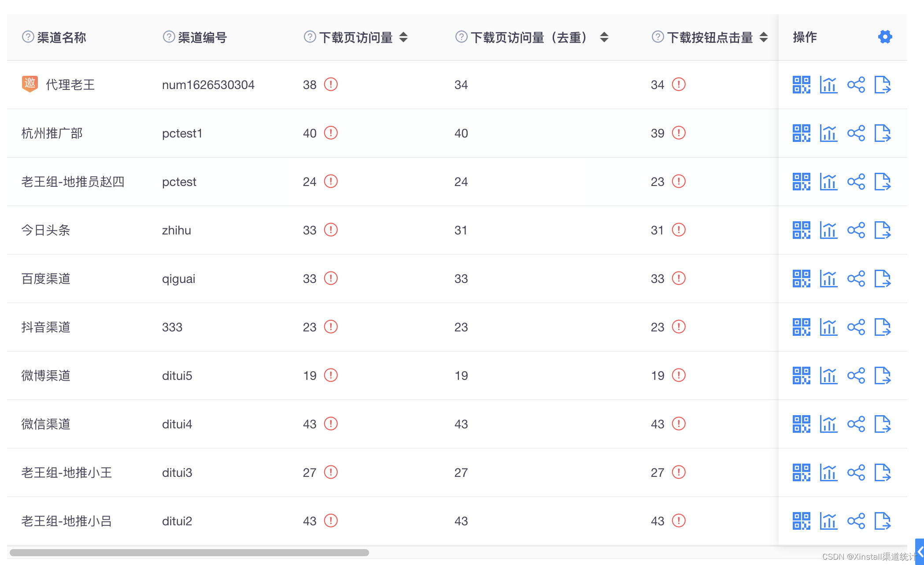Open QR code for 百度渠道
This screenshot has width=924, height=565.
(x=801, y=279)
